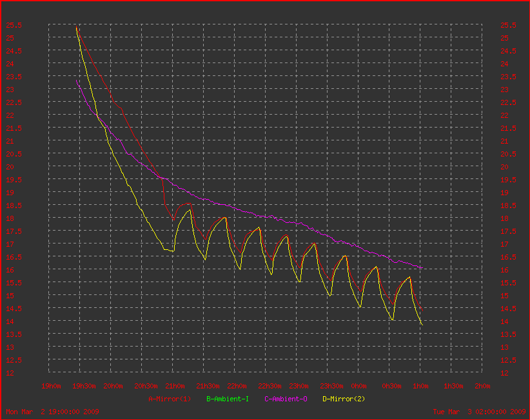530x420 pixels.
Task: Click the 23h30m time axis label
Action: click(x=331, y=386)
